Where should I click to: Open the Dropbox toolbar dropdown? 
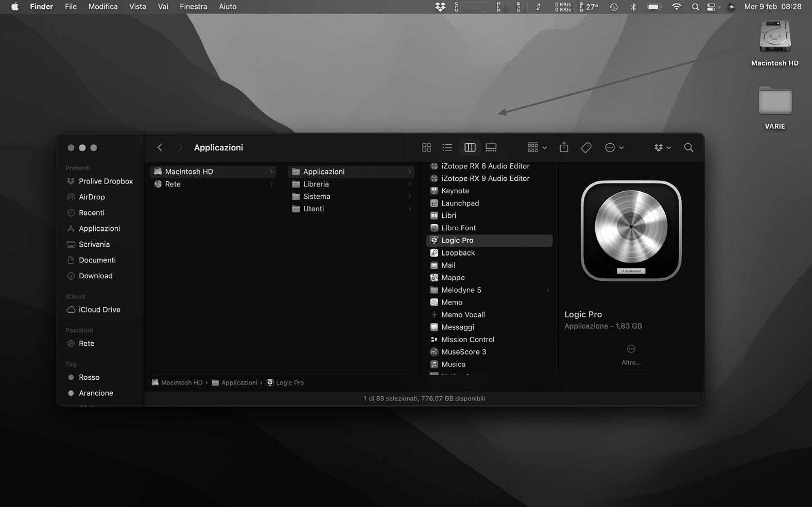point(662,147)
